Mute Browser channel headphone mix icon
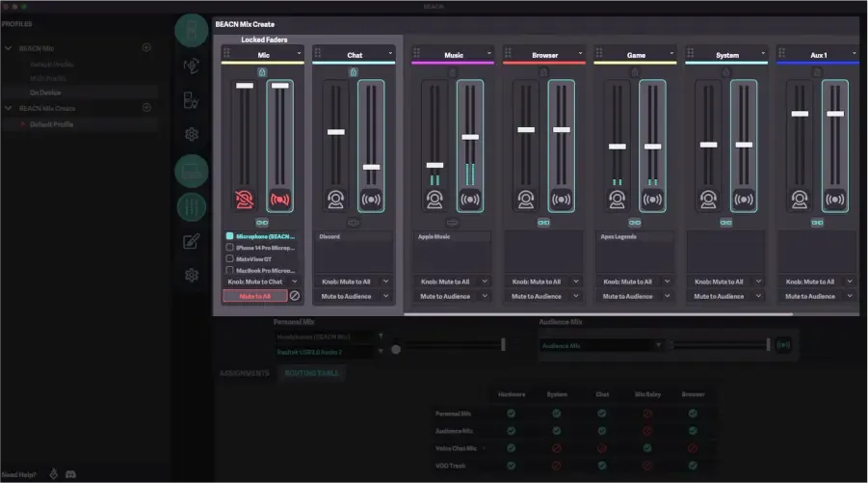Image resolution: width=868 pixels, height=483 pixels. pyautogui.click(x=526, y=200)
